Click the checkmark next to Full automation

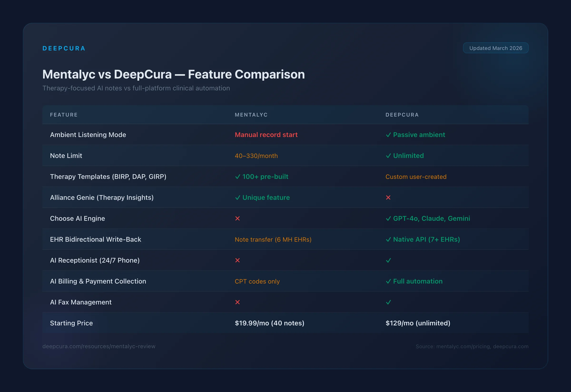click(389, 281)
